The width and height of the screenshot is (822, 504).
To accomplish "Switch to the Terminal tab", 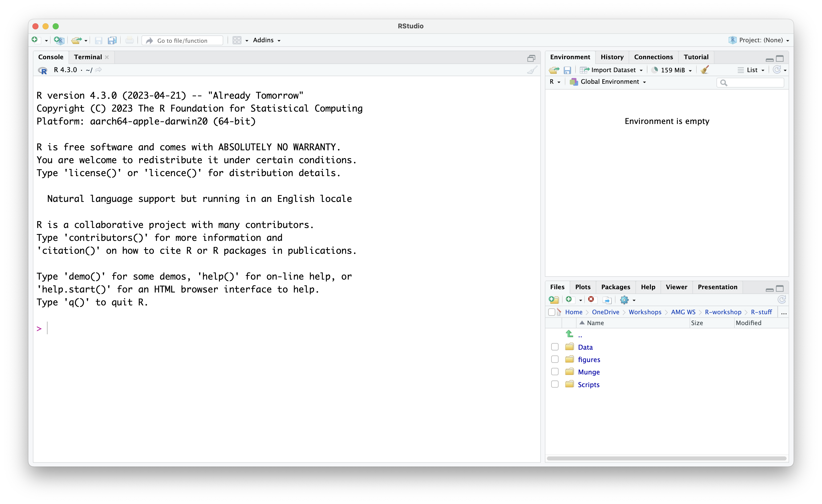I will (88, 57).
